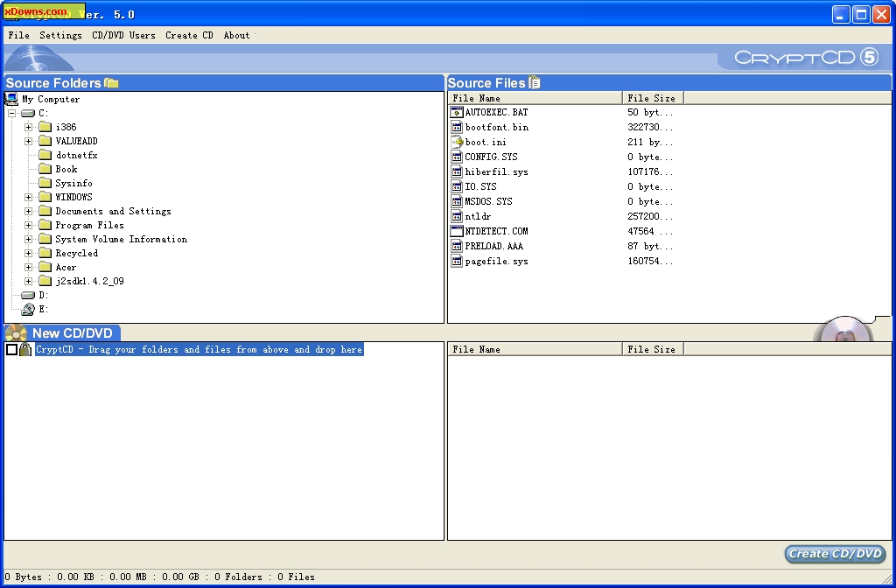The width and height of the screenshot is (896, 588).
Task: Expand System Volume Information folder
Action: pyautogui.click(x=28, y=240)
